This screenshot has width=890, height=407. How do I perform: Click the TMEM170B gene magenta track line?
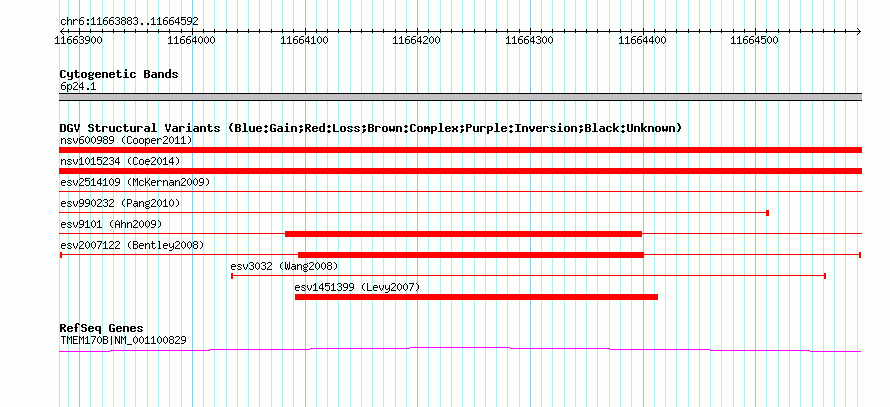(460, 349)
